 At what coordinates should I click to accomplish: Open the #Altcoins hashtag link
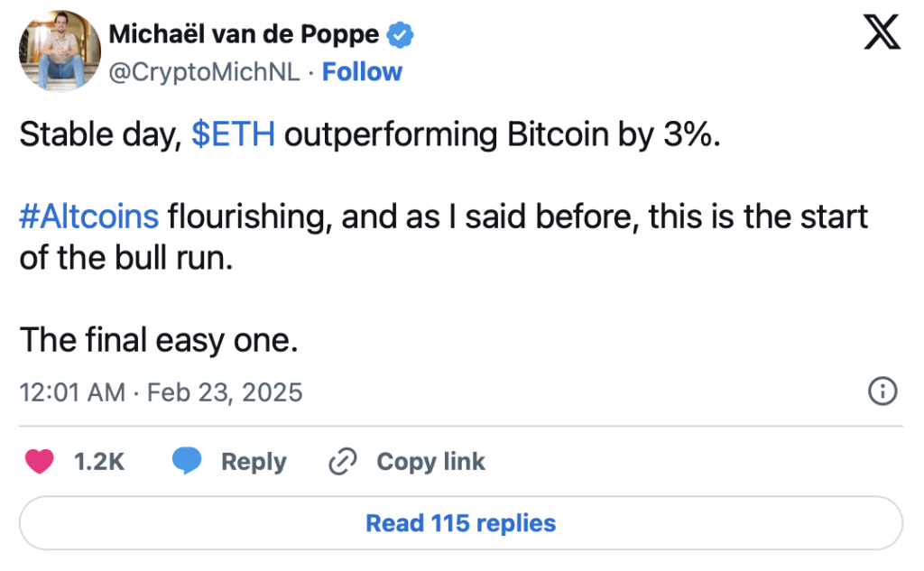[89, 216]
